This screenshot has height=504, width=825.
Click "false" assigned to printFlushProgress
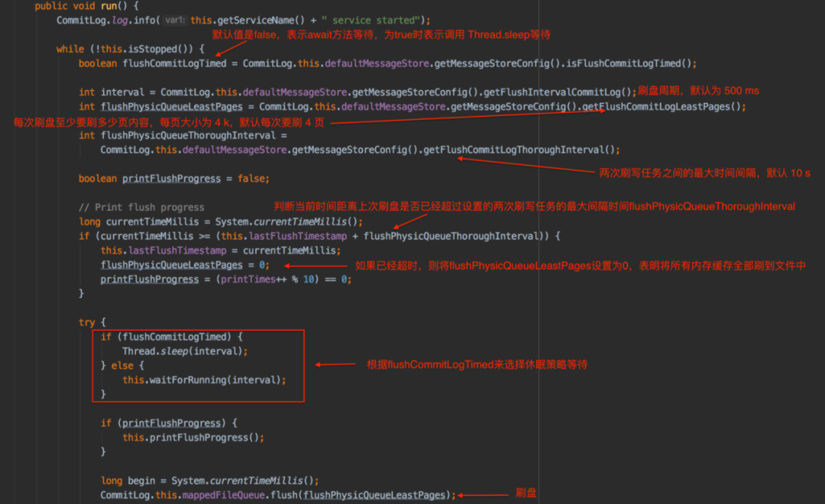(x=251, y=179)
